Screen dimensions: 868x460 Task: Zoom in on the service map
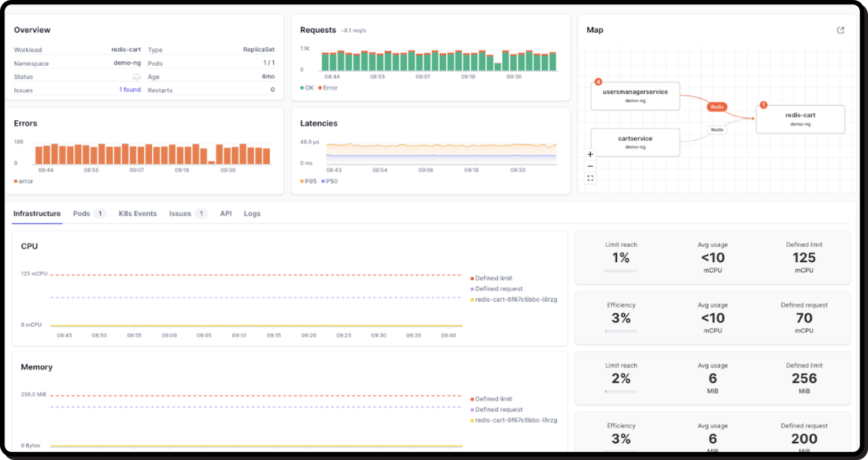(x=590, y=154)
